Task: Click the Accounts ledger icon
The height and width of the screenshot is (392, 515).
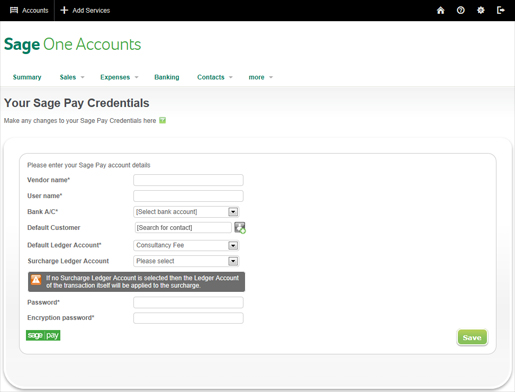Action: click(14, 10)
